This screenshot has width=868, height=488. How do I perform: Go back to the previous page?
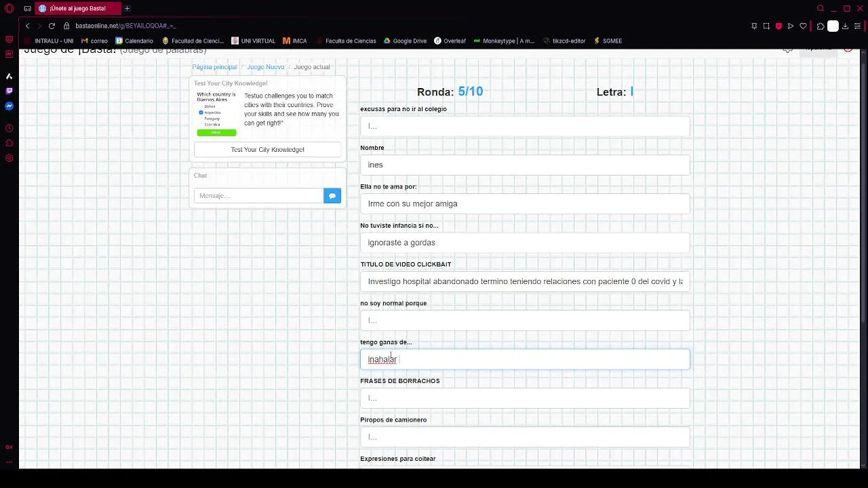[27, 26]
